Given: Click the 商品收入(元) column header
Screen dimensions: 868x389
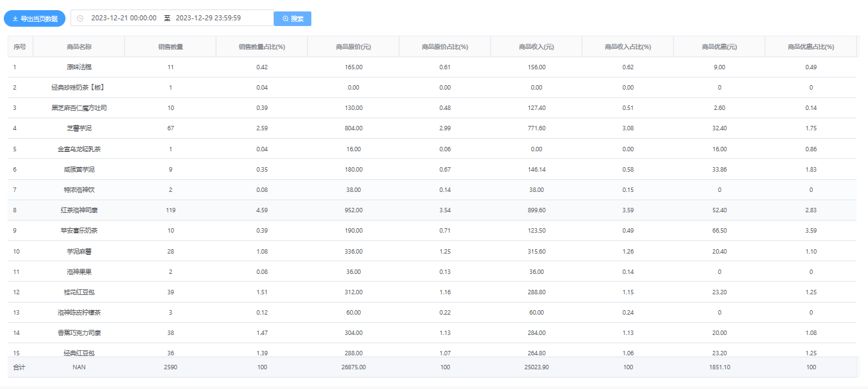Looking at the screenshot, I should (x=536, y=47).
